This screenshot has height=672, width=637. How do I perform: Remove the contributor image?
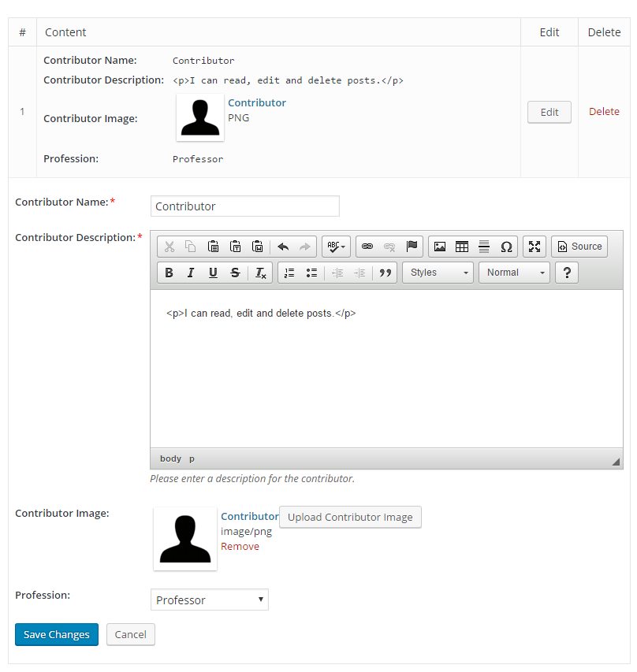pyautogui.click(x=240, y=547)
